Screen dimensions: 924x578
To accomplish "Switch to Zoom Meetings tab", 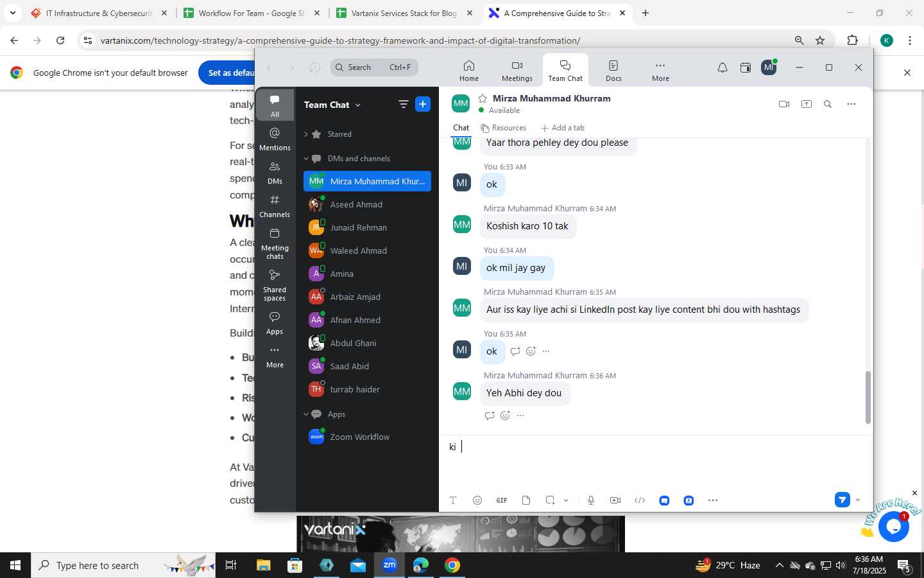I will [x=517, y=71].
